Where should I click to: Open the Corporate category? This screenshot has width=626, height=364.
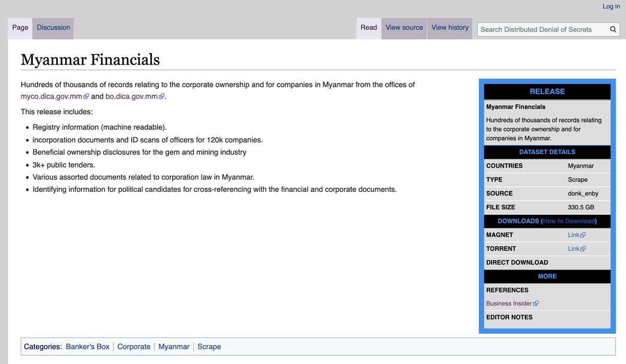[134, 347]
